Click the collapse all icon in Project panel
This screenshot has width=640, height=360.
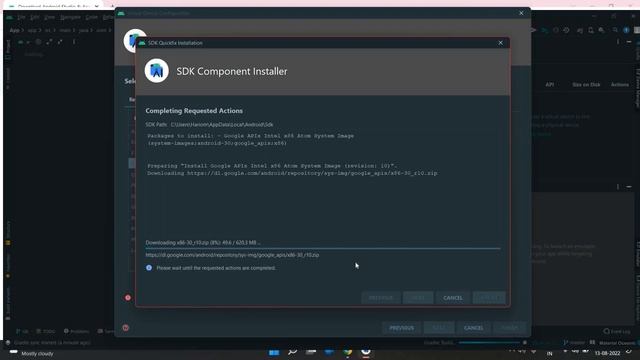[x=60, y=42]
